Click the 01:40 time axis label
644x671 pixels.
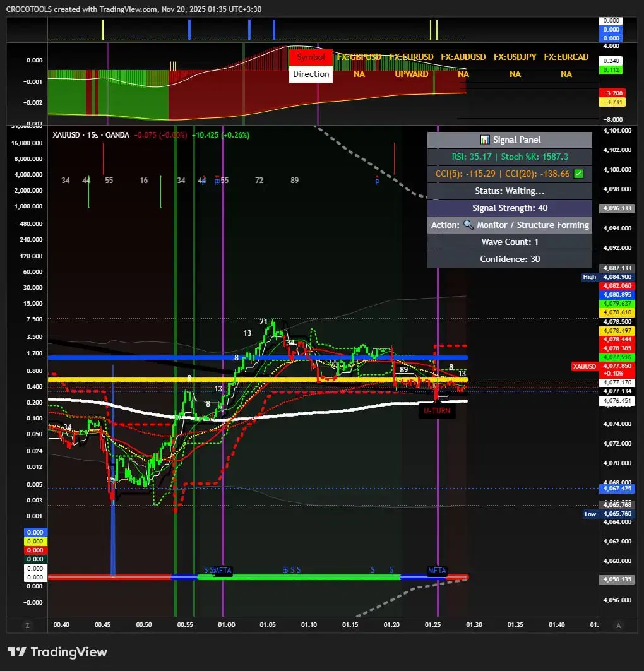click(x=556, y=625)
